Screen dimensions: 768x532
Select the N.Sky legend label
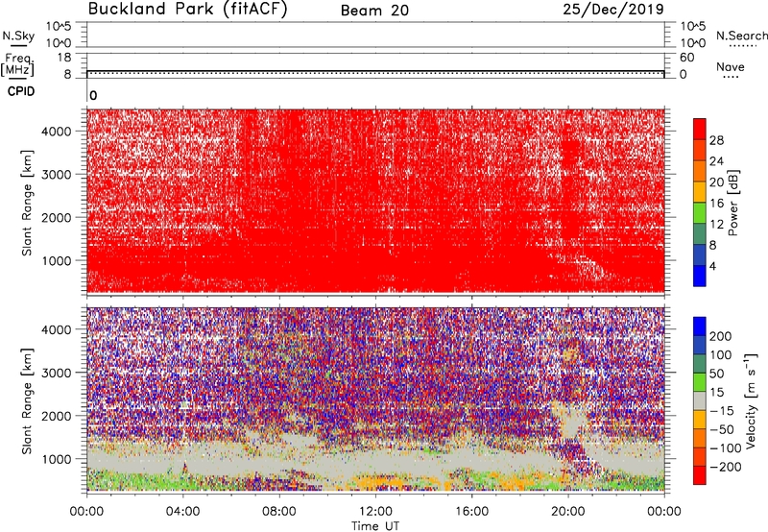pyautogui.click(x=18, y=36)
